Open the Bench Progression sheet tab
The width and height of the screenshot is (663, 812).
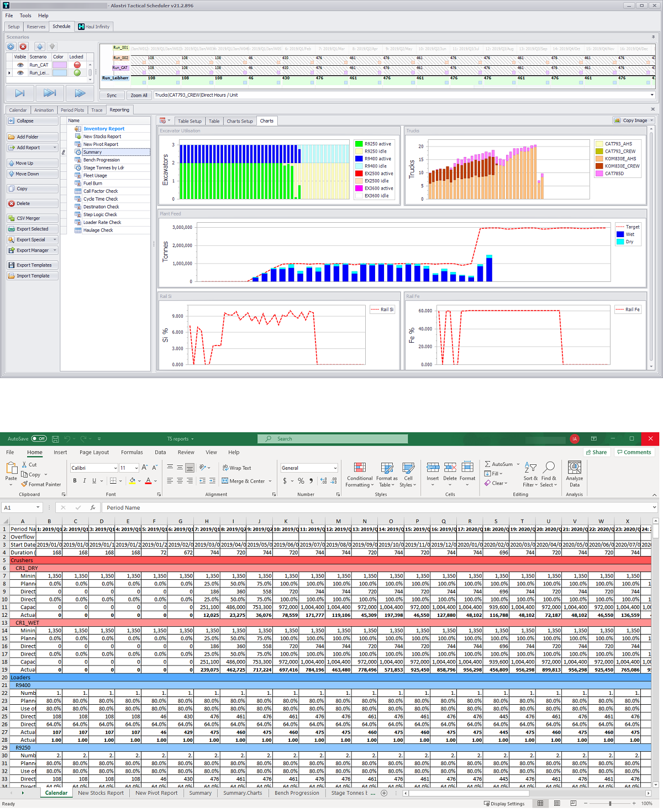point(297,793)
